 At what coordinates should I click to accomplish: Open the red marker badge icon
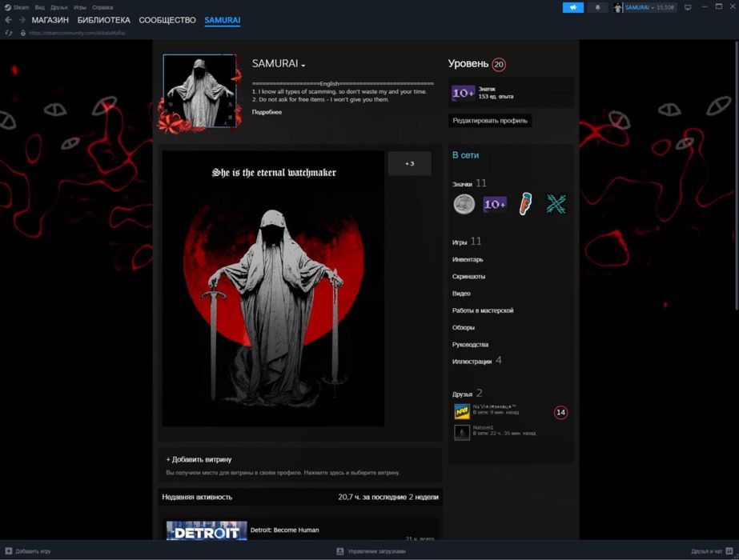click(x=525, y=204)
